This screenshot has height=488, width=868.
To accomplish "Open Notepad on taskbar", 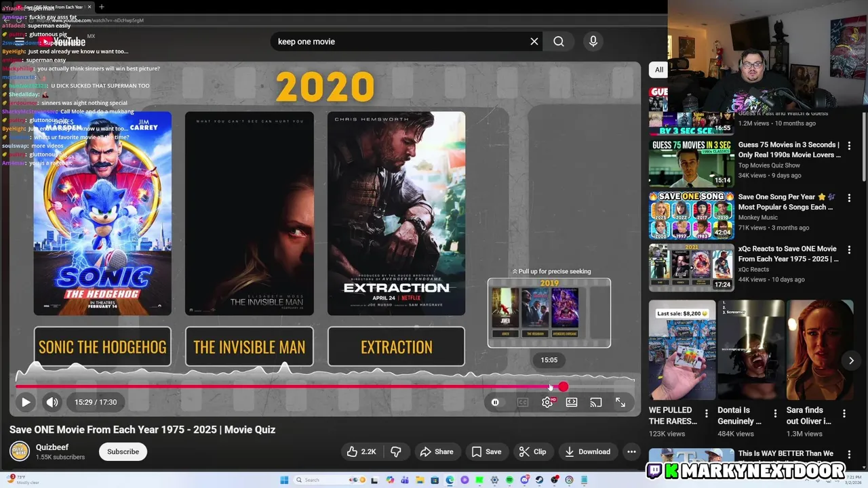I will [x=584, y=480].
